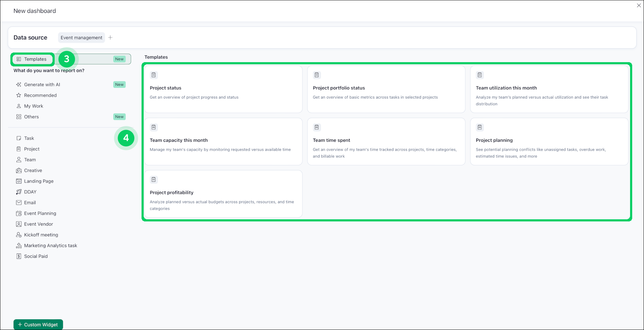Click the DDAY rocket icon

click(19, 192)
